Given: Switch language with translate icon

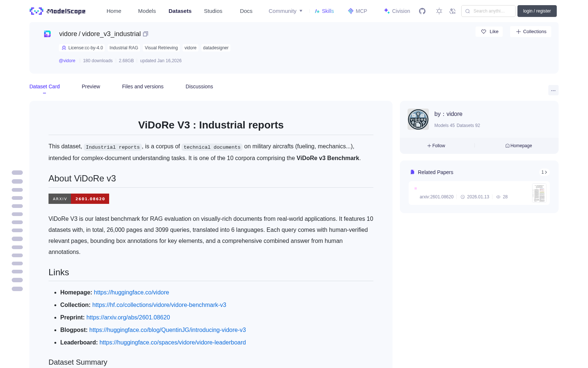Looking at the screenshot, I should [452, 11].
